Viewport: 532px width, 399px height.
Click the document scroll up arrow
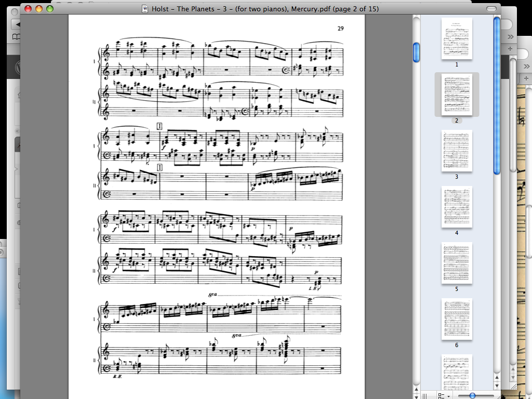(416, 389)
